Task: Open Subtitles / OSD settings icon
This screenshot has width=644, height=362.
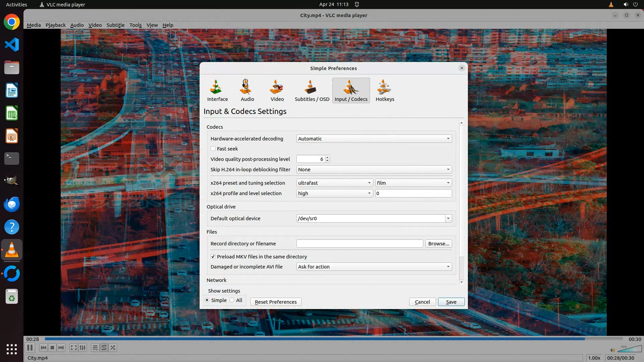Action: tap(312, 90)
